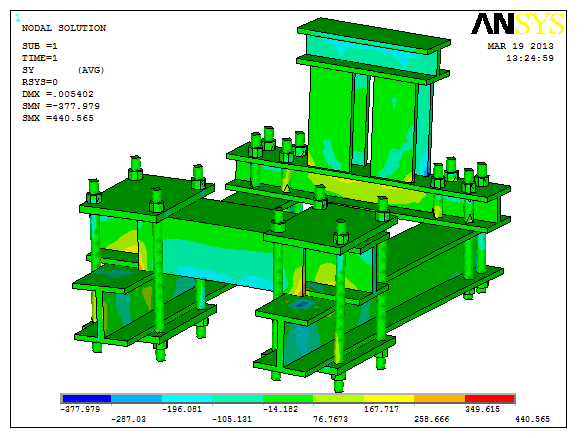Image resolution: width=584 pixels, height=438 pixels.
Task: Click the window number 1 label
Action: pos(18,17)
